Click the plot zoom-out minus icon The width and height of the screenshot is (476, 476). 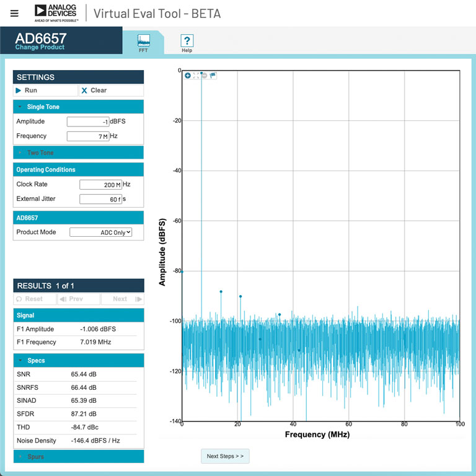(205, 75)
